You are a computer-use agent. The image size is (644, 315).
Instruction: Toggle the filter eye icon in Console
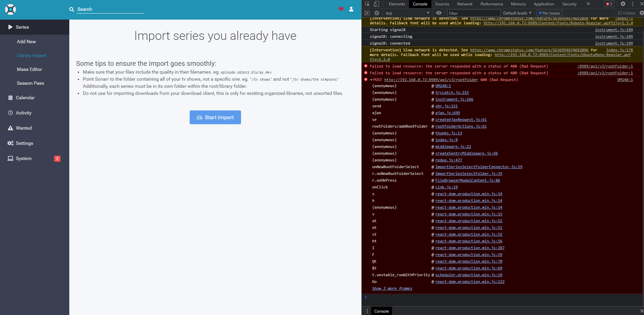[439, 13]
